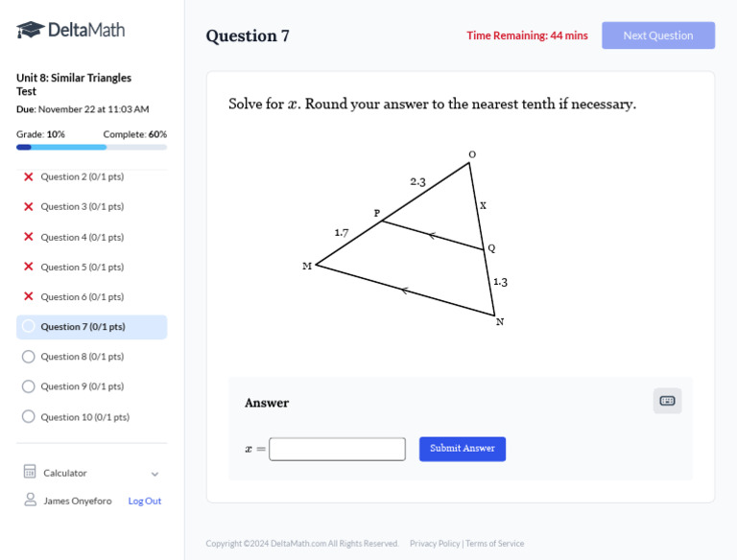737x560 pixels.
Task: Click red X beside Question 5
Action: tap(29, 267)
